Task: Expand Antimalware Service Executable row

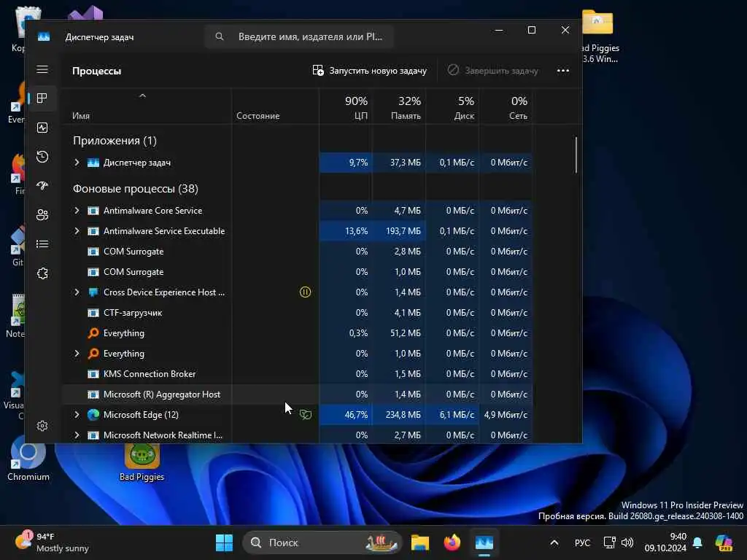Action: (x=77, y=231)
